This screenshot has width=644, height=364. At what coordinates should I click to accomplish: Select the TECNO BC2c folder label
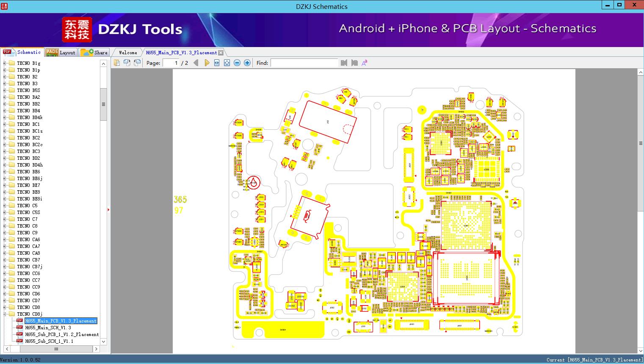30,144
